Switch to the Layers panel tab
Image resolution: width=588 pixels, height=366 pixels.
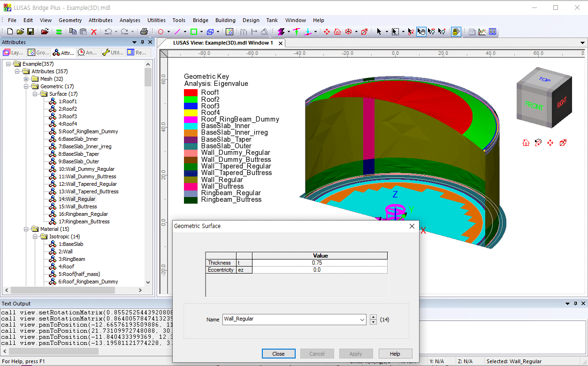pos(13,53)
